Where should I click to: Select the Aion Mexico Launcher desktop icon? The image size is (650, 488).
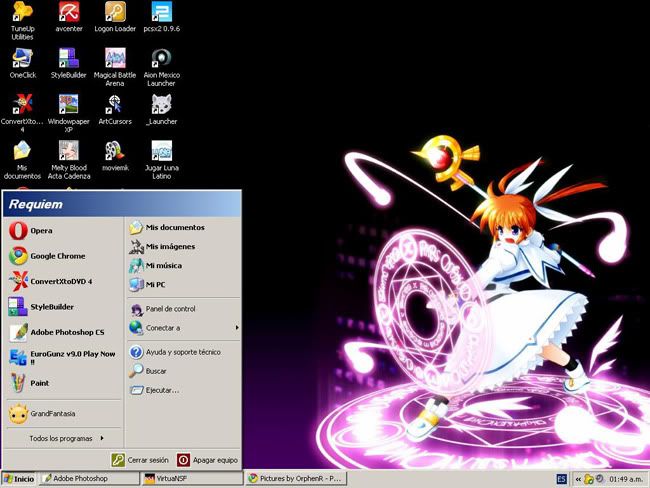click(x=162, y=67)
